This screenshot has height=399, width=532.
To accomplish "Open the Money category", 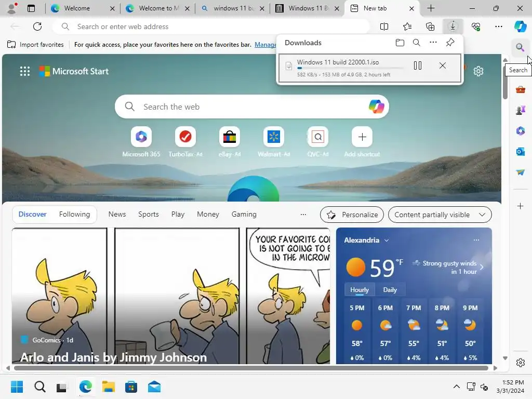I will click(x=208, y=215).
